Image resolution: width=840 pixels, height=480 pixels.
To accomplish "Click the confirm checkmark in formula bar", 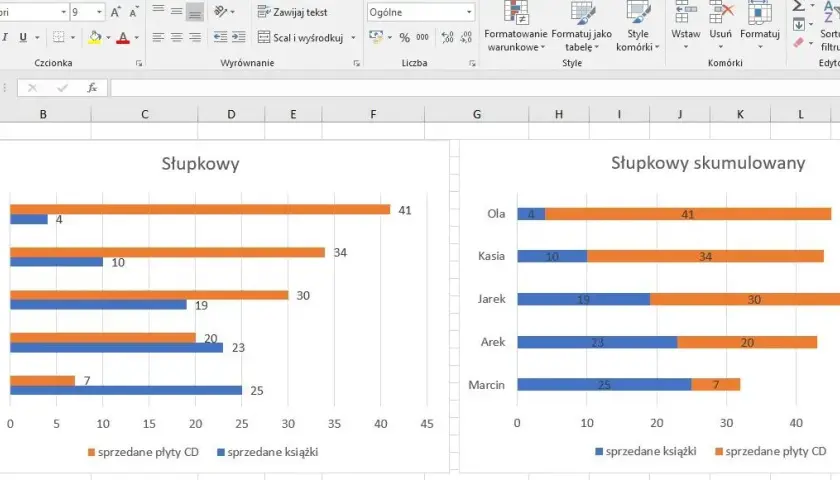I will (x=62, y=88).
